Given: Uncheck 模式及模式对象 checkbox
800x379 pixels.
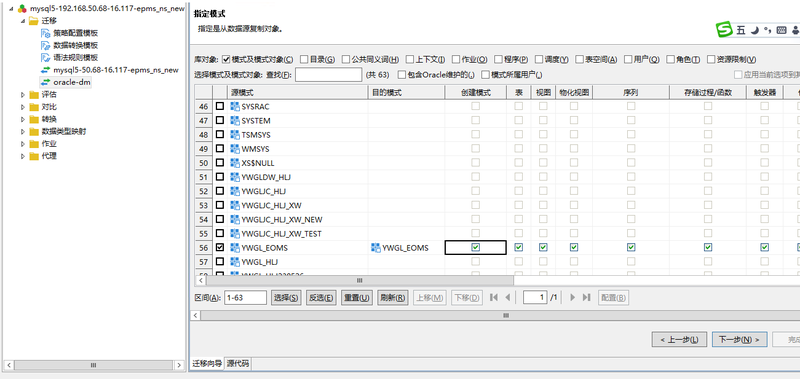Looking at the screenshot, I should 227,59.
